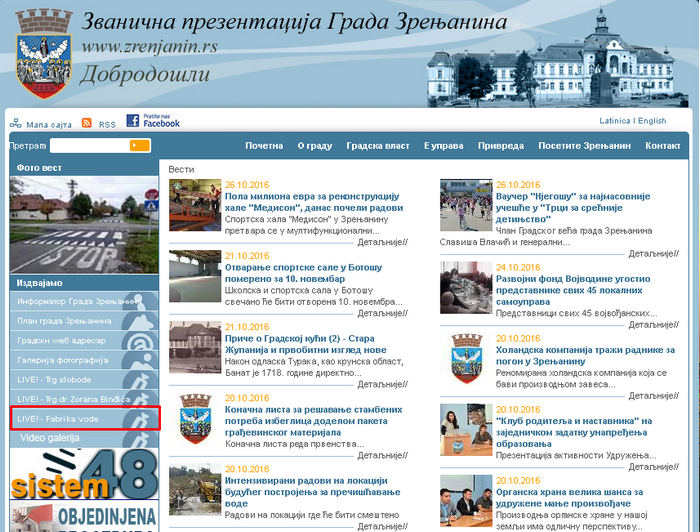Open the Градска власт menu
700x532 pixels.
(x=378, y=145)
